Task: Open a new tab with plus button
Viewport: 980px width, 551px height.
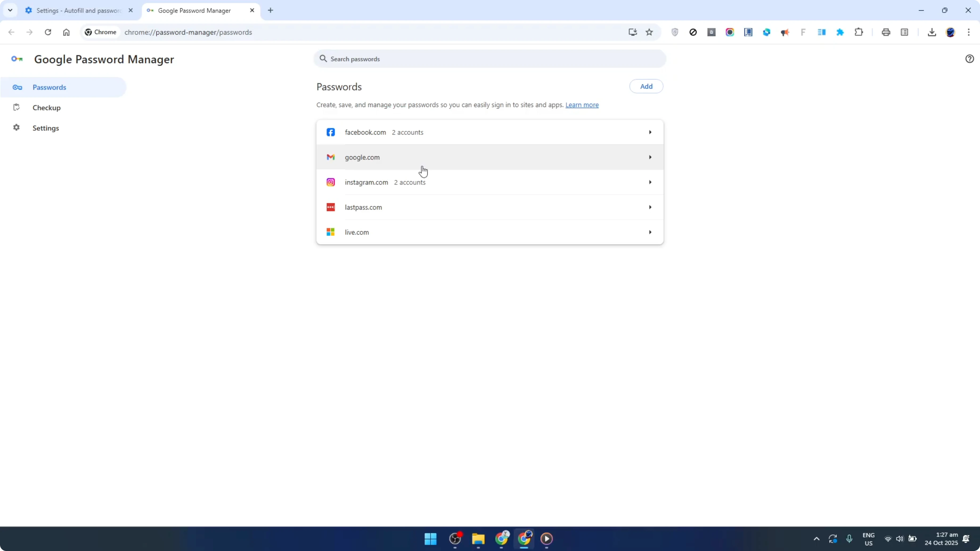Action: pos(271,10)
